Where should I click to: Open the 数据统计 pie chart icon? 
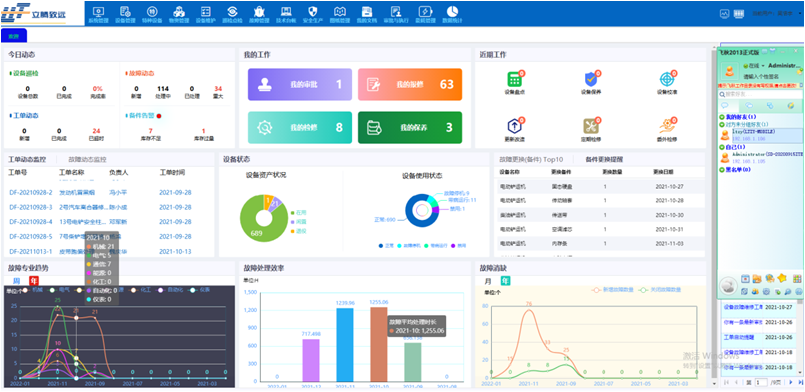click(x=452, y=11)
